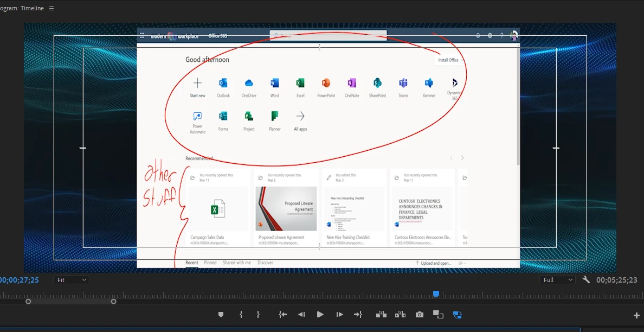Start playback with the Play button
The height and width of the screenshot is (332, 644).
coord(320,315)
